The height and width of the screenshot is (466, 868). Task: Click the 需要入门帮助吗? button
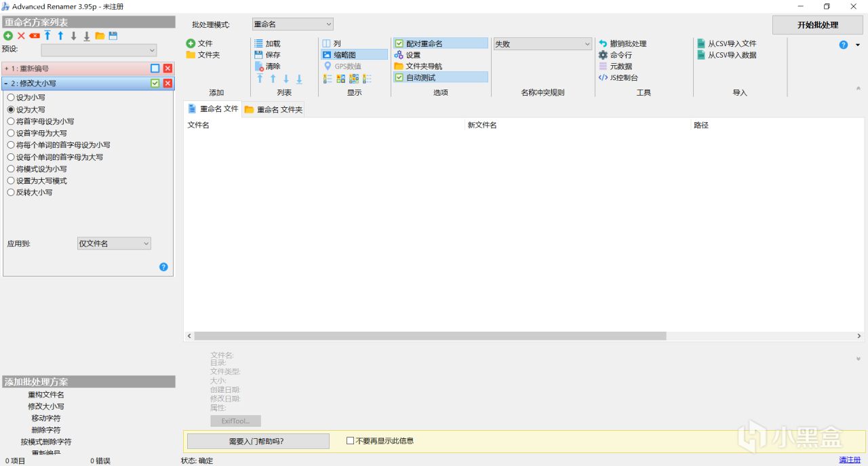(258, 441)
